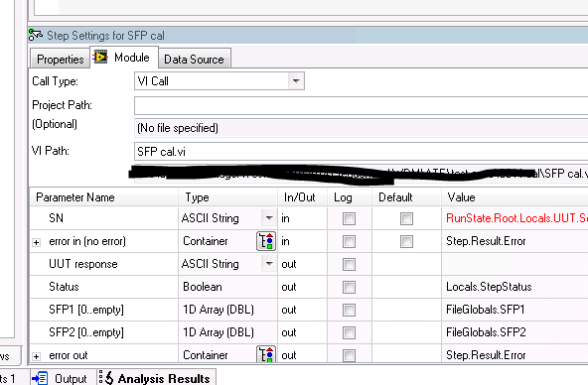Enable Log for SFP1 parameter
The width and height of the screenshot is (588, 385).
(349, 311)
